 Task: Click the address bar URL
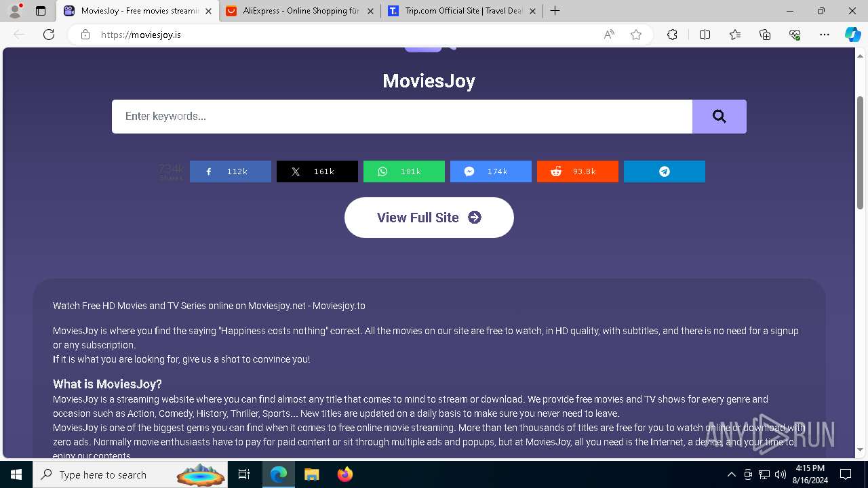point(141,35)
